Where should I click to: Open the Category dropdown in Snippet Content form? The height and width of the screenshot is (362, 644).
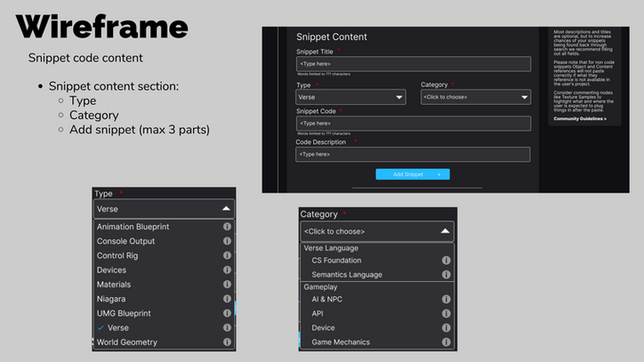[x=475, y=98]
